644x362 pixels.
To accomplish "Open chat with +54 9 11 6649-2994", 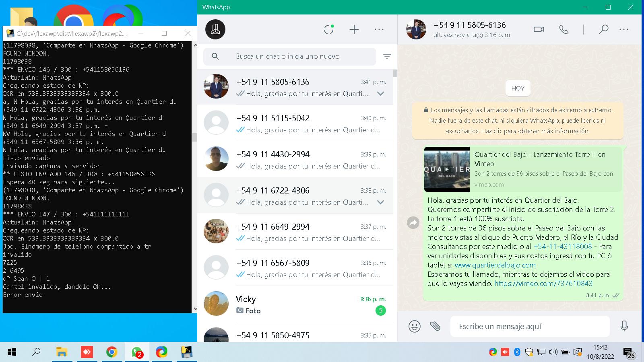I will click(295, 232).
